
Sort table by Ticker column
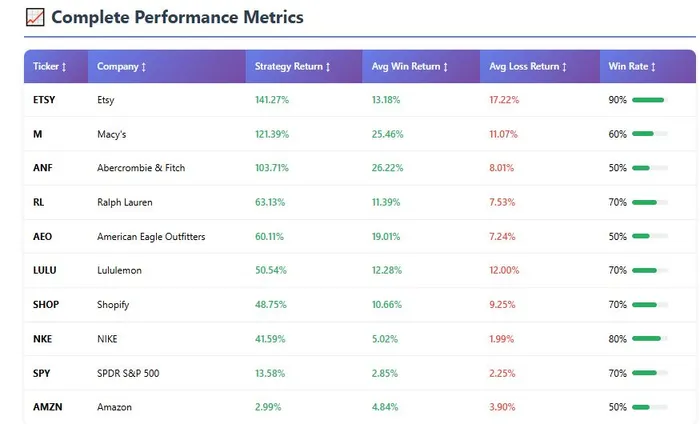pos(50,67)
